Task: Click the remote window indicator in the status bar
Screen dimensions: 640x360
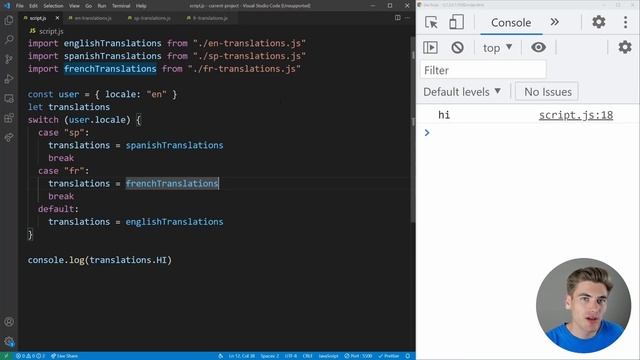Action: (6, 356)
